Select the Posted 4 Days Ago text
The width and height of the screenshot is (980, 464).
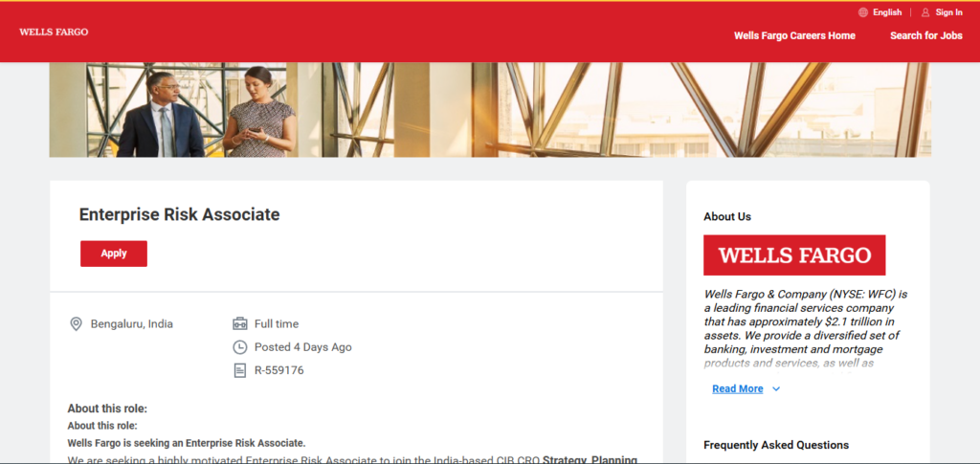(x=303, y=347)
